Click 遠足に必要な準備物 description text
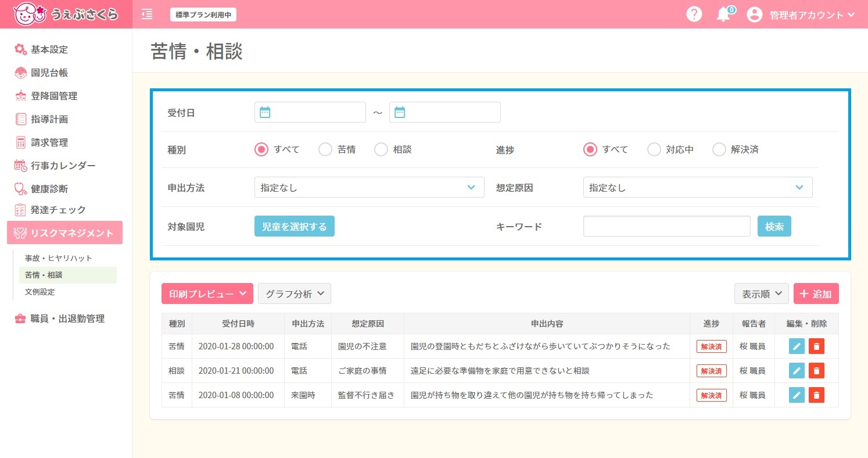This screenshot has width=868, height=458. (x=500, y=371)
